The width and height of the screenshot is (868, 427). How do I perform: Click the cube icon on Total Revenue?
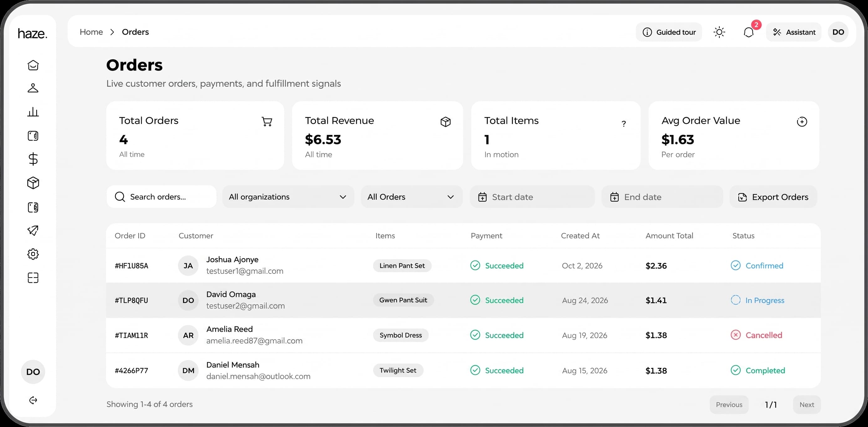[x=445, y=122]
